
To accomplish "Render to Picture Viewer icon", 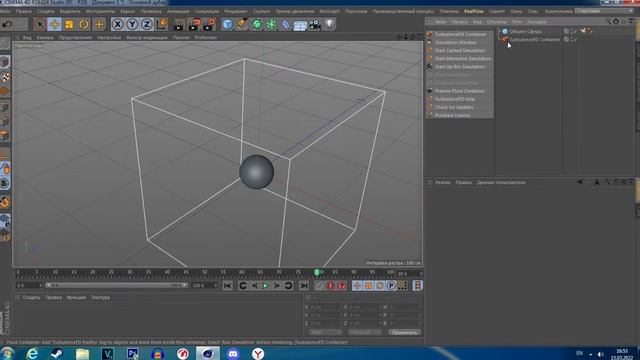I will coord(194,24).
